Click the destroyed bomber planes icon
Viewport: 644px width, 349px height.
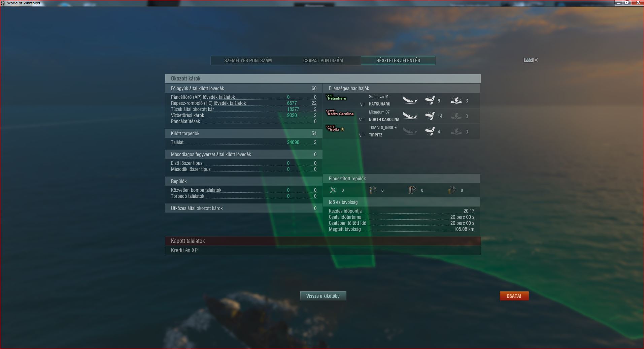(x=373, y=190)
